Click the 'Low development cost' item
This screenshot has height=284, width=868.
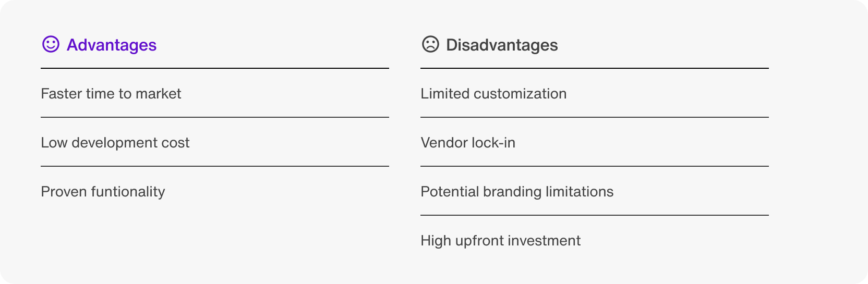coord(115,143)
